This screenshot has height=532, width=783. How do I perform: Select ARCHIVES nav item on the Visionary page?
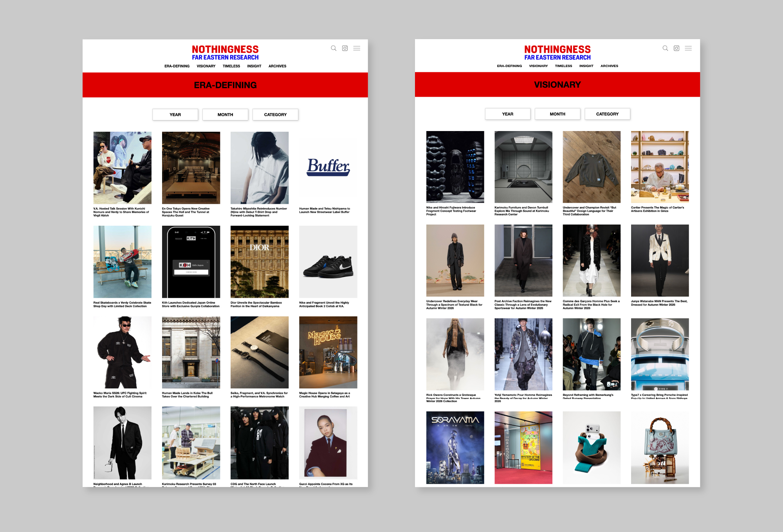pyautogui.click(x=609, y=66)
